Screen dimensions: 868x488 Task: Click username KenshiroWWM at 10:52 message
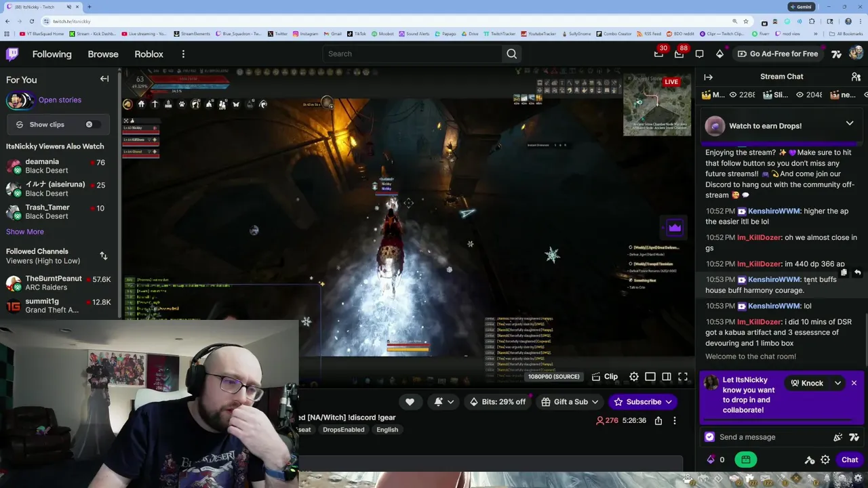tap(774, 211)
